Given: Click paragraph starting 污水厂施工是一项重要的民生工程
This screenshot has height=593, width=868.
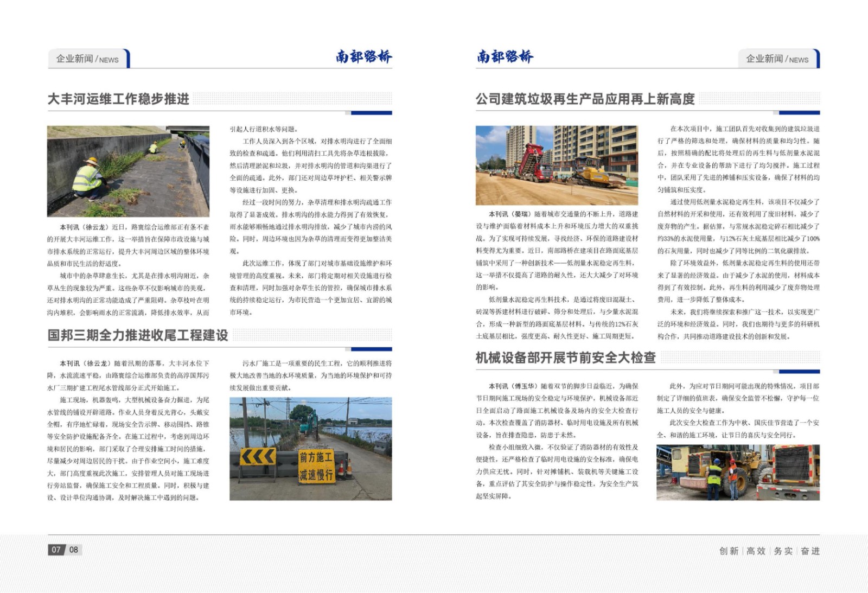Looking at the screenshot, I should [310, 375].
